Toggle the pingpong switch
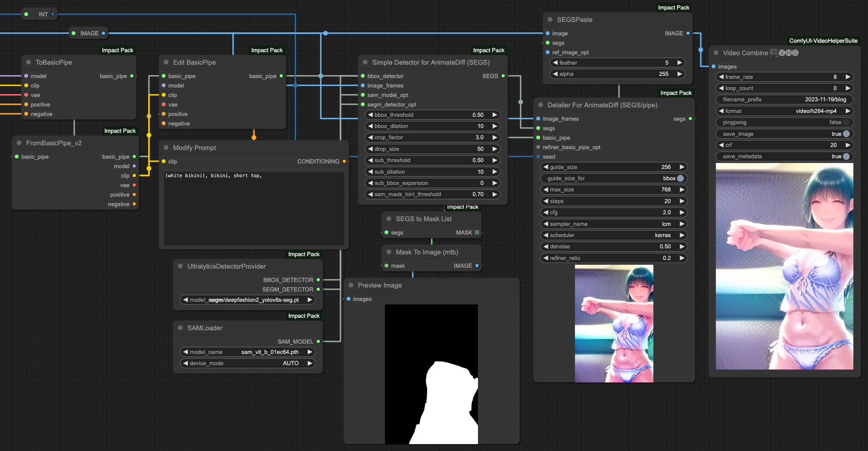 784,122
